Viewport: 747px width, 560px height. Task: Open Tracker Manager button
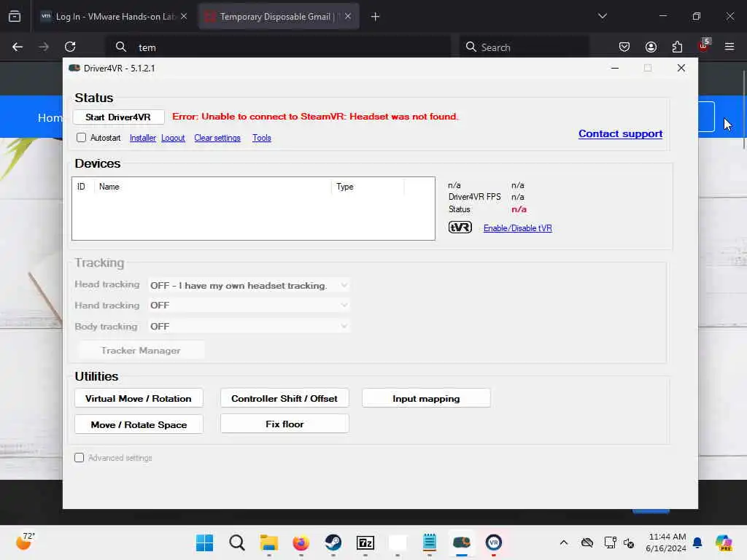coord(141,351)
